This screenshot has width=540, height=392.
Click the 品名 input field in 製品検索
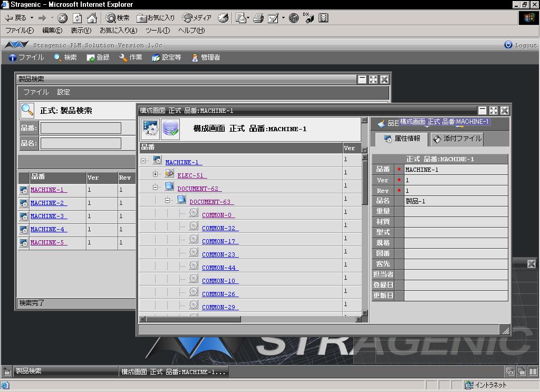tap(81, 143)
